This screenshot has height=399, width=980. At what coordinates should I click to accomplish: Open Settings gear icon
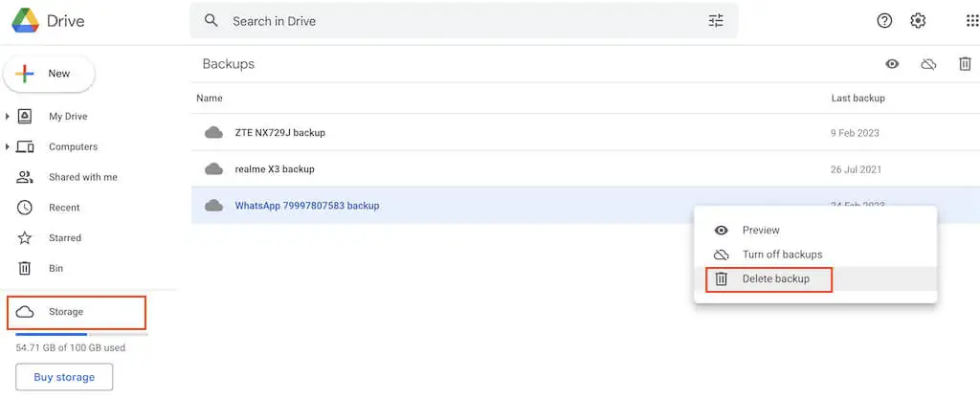(918, 21)
